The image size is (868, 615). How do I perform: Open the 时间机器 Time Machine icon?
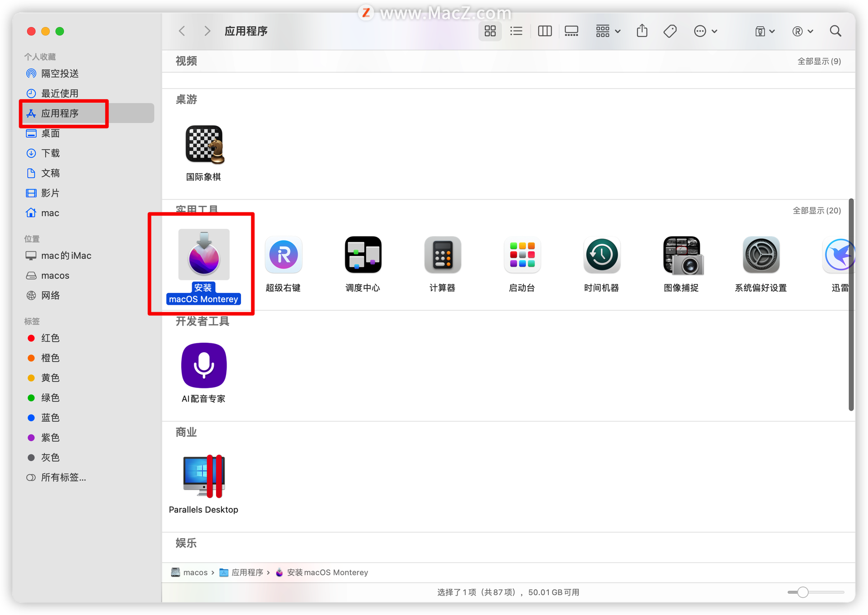602,255
